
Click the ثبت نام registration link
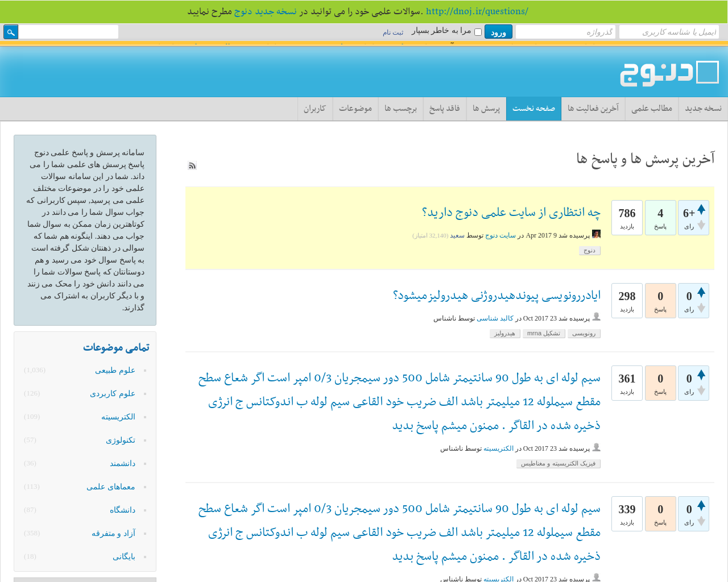pyautogui.click(x=392, y=32)
